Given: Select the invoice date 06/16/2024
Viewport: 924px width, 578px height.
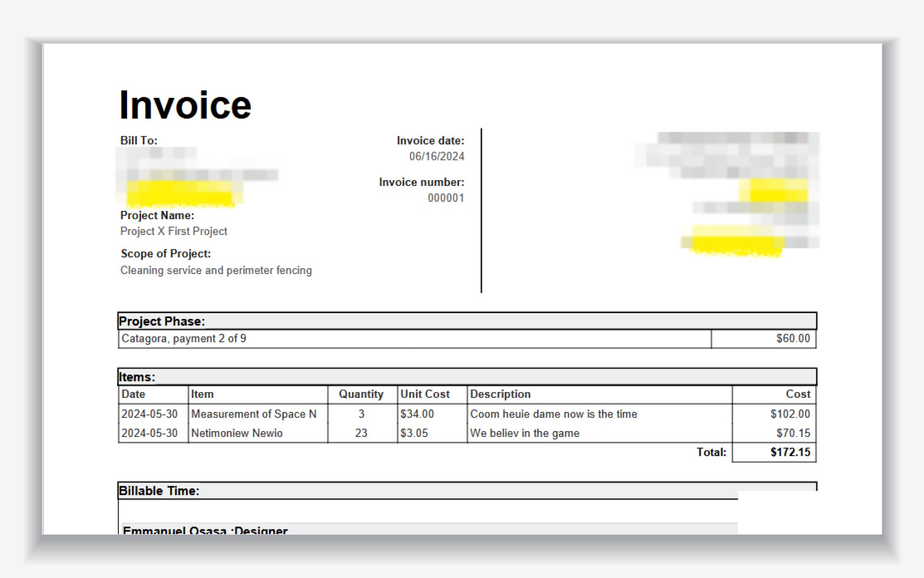Looking at the screenshot, I should (x=436, y=156).
